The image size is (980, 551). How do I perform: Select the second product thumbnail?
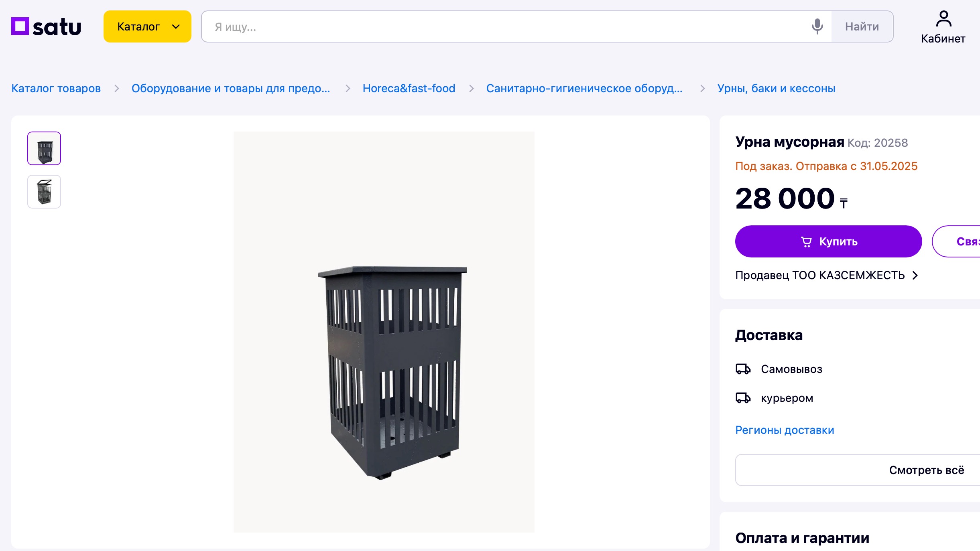tap(44, 192)
